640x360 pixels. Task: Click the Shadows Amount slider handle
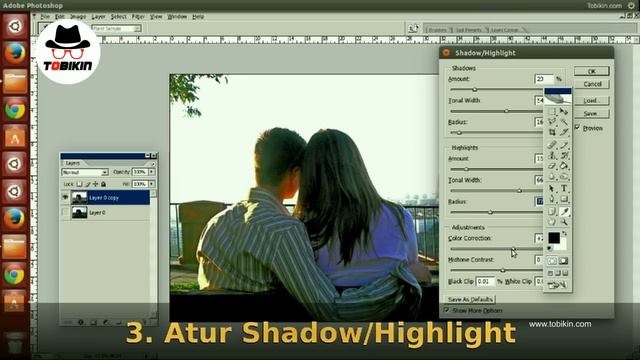(x=474, y=89)
